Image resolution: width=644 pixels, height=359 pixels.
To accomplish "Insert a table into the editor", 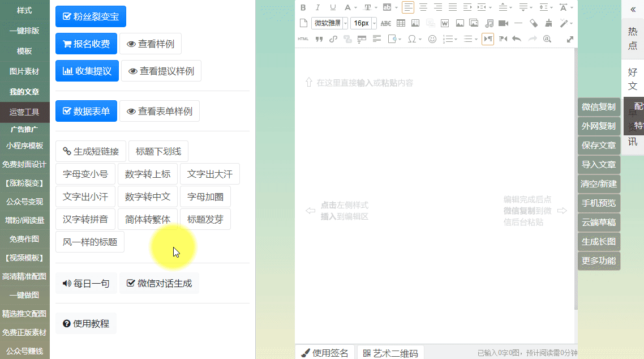I will [401, 23].
